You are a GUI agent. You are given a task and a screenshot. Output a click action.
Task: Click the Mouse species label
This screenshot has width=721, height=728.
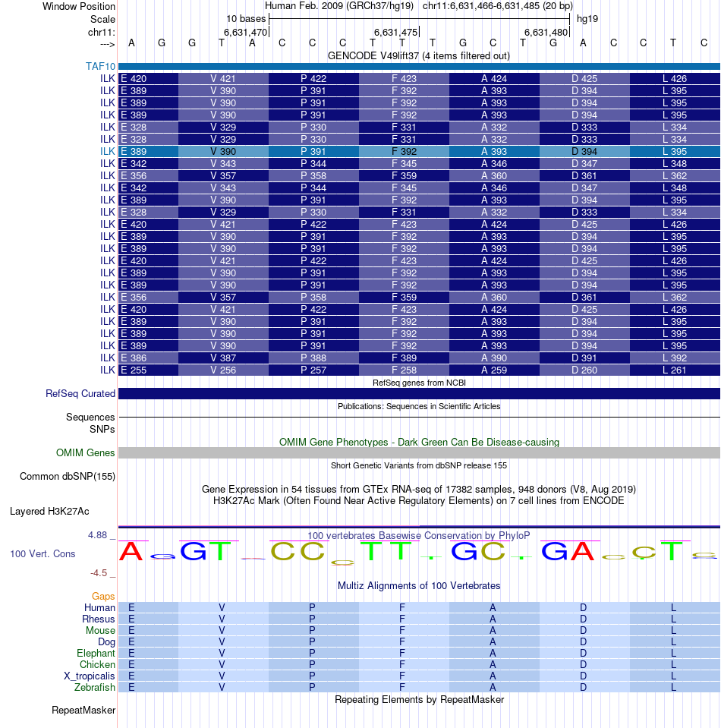click(100, 631)
